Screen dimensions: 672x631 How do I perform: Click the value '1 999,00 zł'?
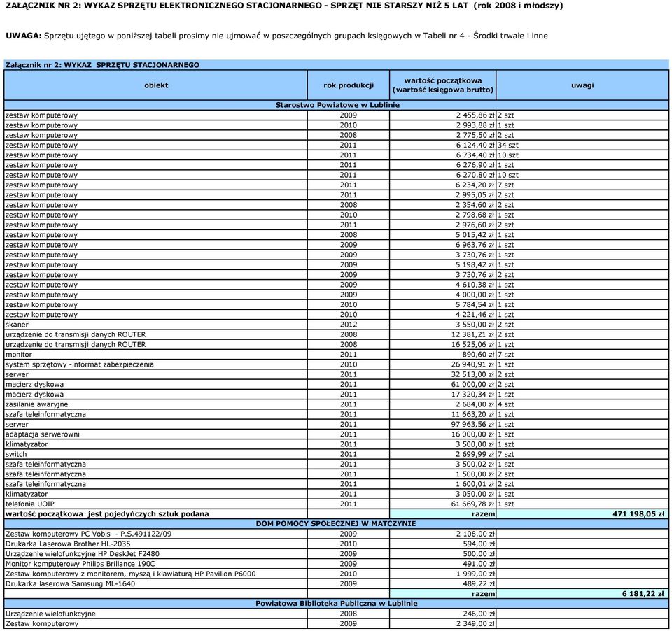click(x=475, y=574)
